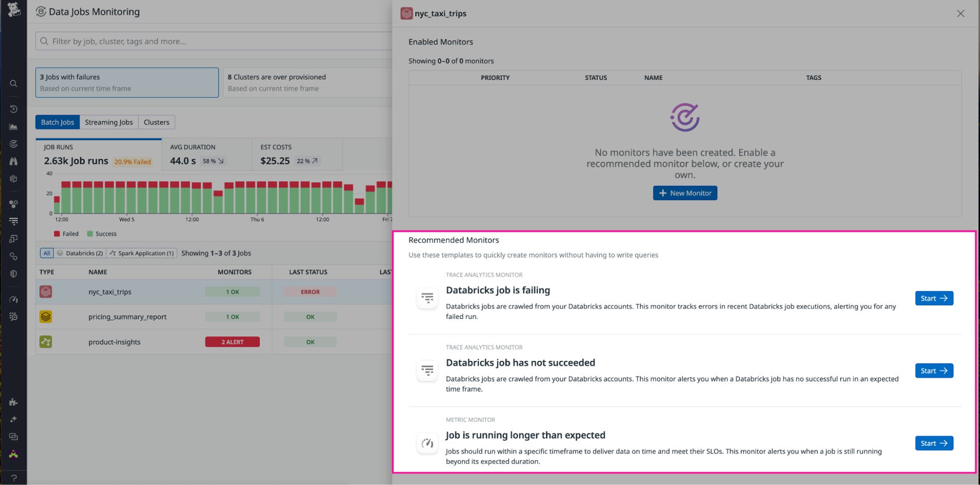This screenshot has height=485, width=980.
Task: Click the Failed legend color swatch
Action: click(57, 234)
